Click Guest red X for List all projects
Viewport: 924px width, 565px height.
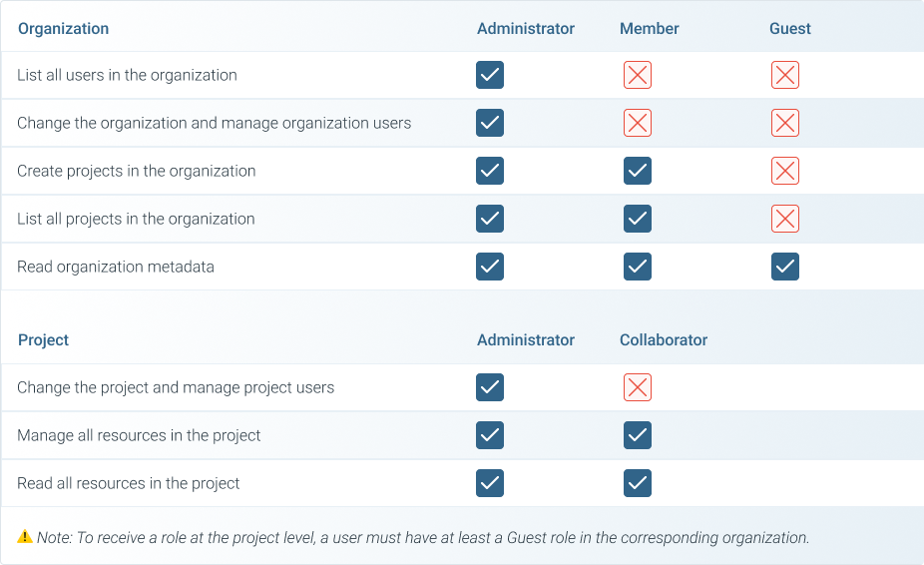click(x=785, y=219)
